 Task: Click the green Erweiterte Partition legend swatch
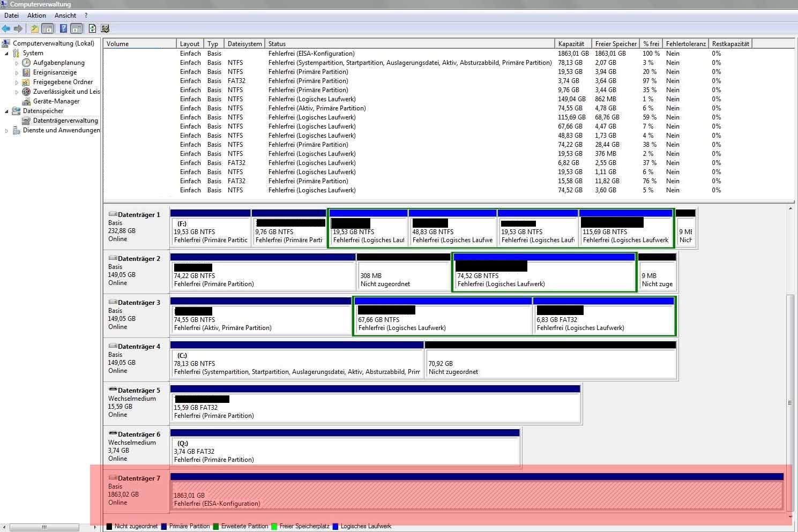coord(216,526)
